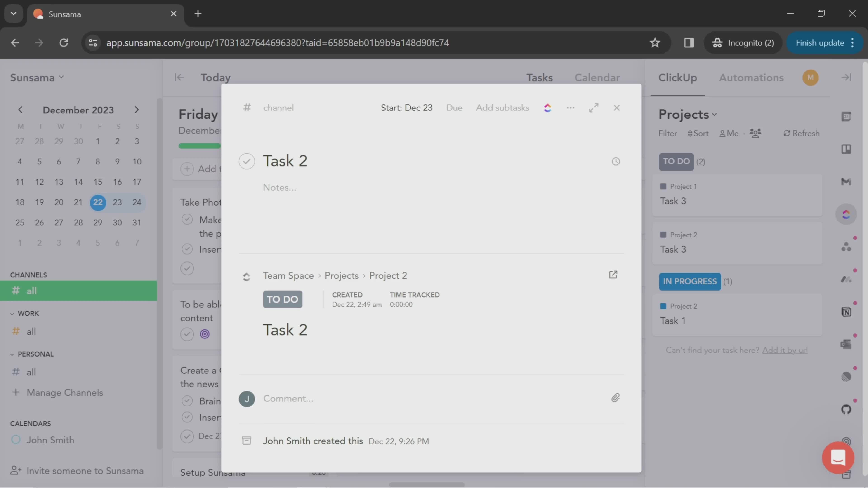This screenshot has width=868, height=488.
Task: Open the Tasks tab in main view
Action: click(540, 77)
